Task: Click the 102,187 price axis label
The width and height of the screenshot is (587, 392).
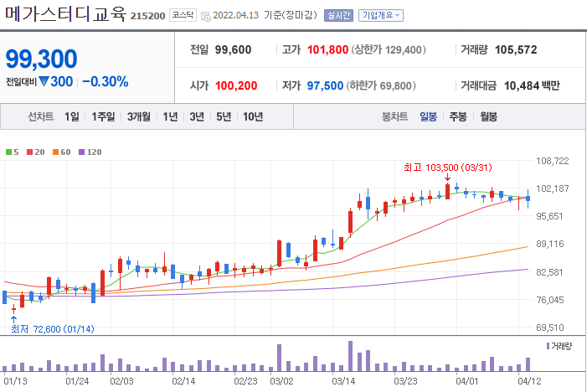Action: [552, 188]
